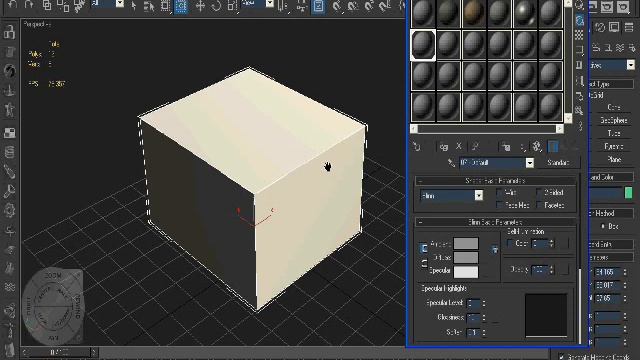Select the Link tool in the main toolbar
640x360 pixels.
pos(47,5)
